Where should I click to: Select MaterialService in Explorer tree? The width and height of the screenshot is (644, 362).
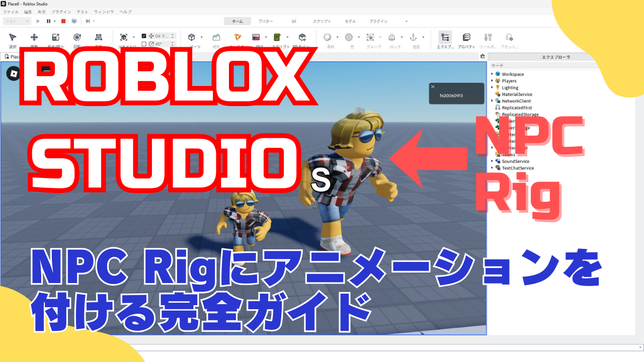click(x=517, y=94)
